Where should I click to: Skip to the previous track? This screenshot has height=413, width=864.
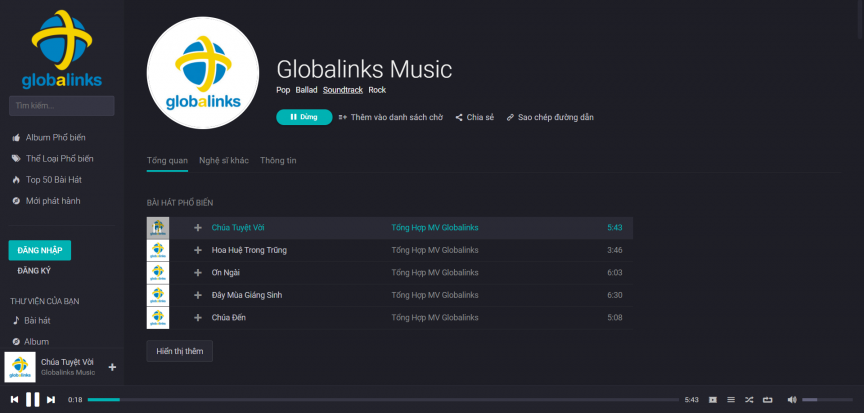(x=14, y=400)
